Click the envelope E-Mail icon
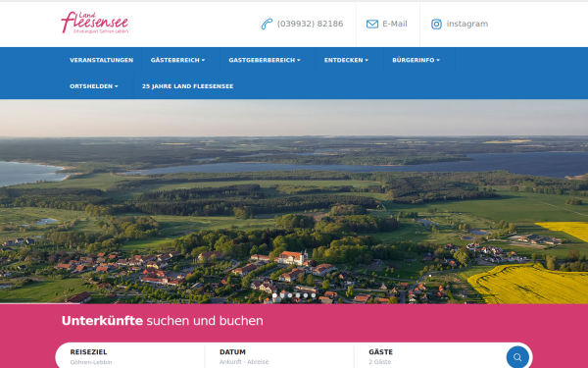The image size is (588, 368). point(372,24)
